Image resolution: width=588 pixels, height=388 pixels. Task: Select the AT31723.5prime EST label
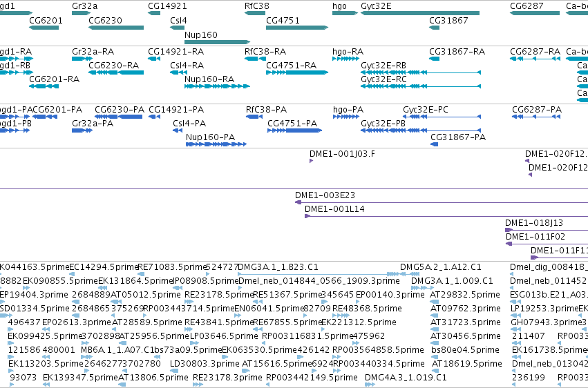coord(465,322)
